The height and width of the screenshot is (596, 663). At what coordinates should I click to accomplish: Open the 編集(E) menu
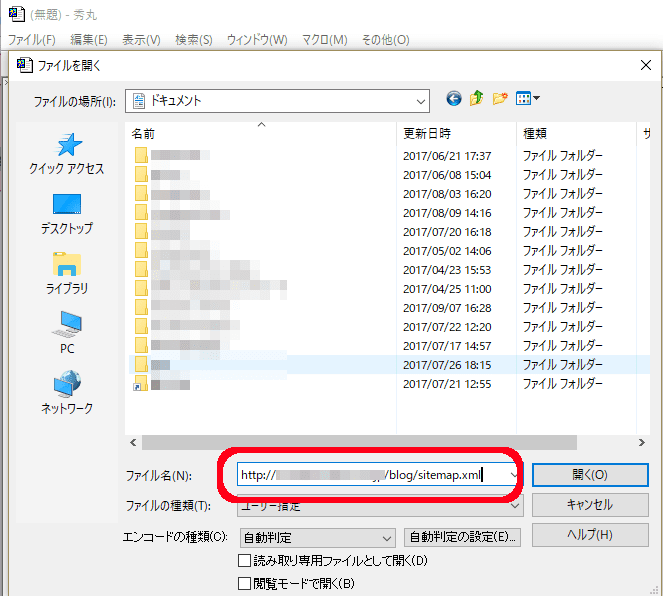(89, 40)
